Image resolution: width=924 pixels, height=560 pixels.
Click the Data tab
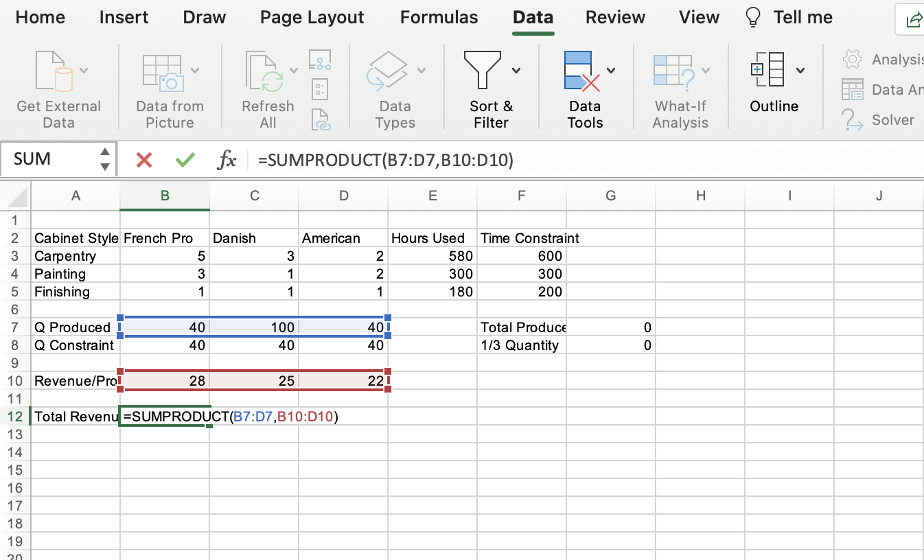point(533,17)
